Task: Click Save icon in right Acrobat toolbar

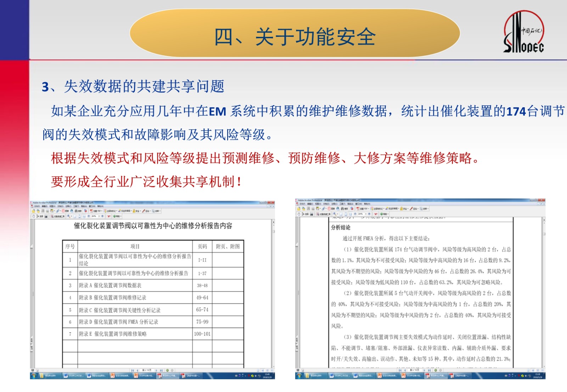Action: [308, 209]
